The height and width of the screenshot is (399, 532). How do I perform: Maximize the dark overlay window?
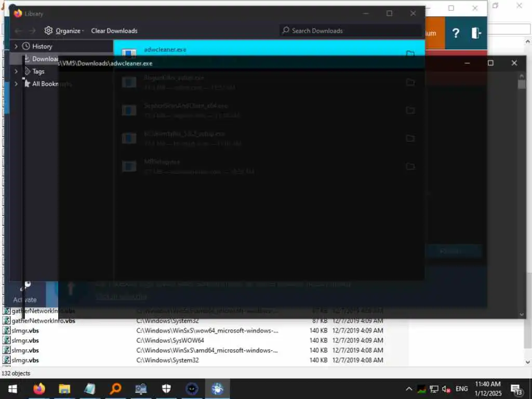[x=490, y=63]
